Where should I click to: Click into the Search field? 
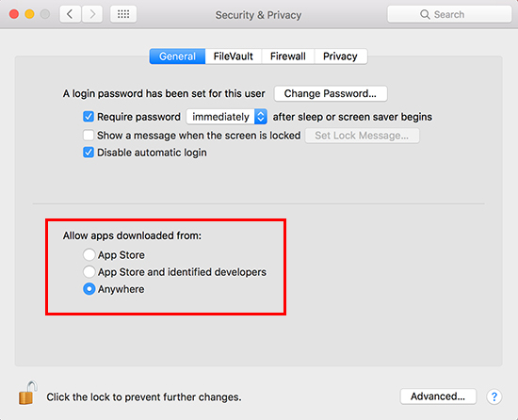click(x=449, y=14)
